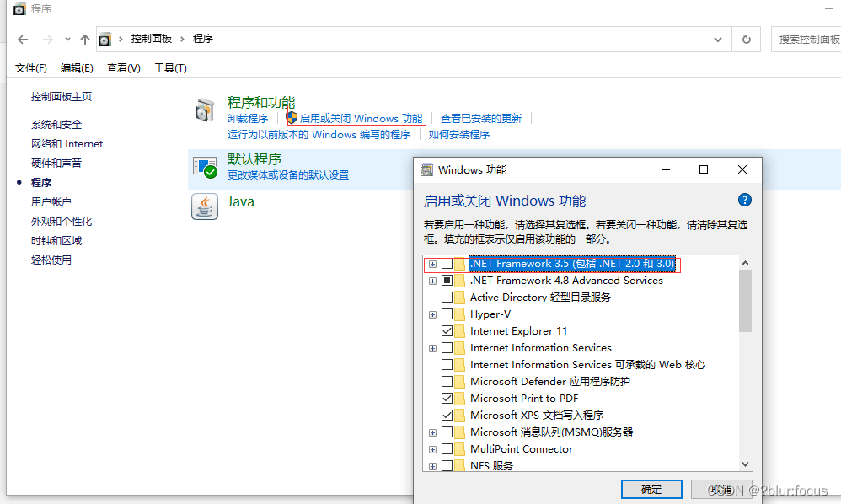
Task: Enable Active Directory 轻型目录服务 checkbox
Action: (x=447, y=297)
